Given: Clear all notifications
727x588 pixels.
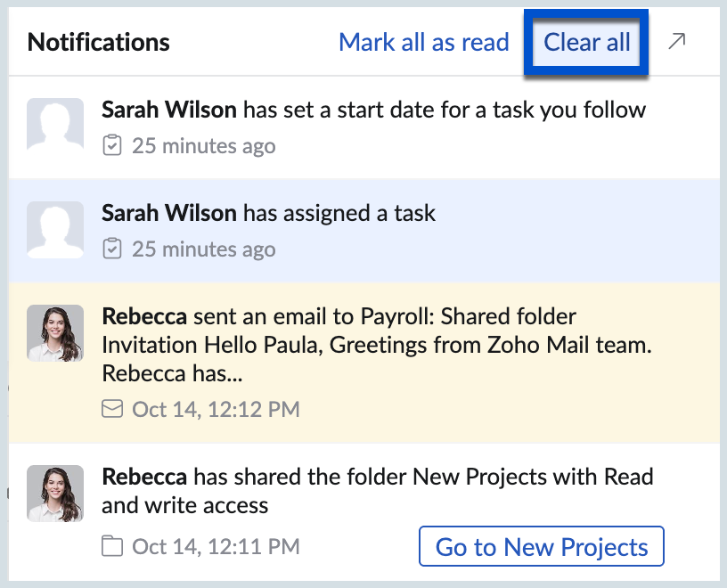Looking at the screenshot, I should 587,42.
